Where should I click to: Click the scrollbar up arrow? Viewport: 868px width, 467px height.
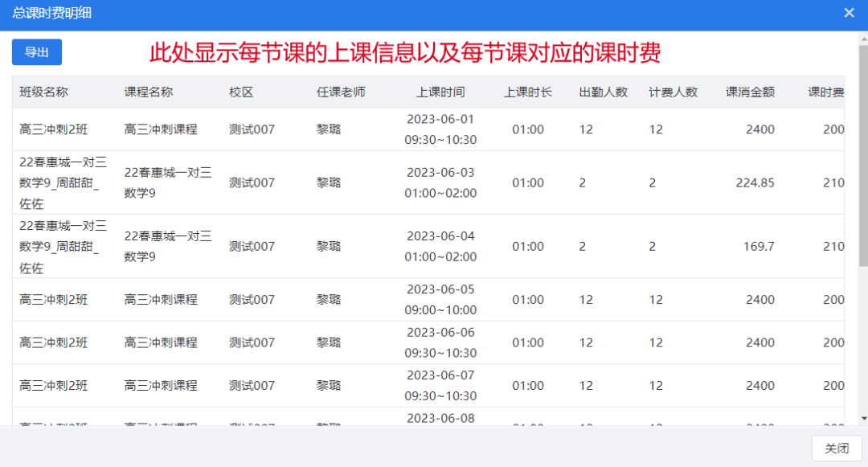click(863, 39)
